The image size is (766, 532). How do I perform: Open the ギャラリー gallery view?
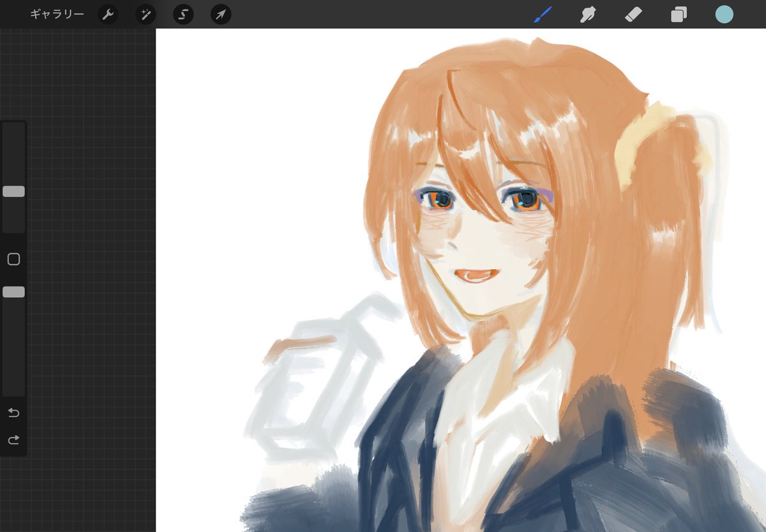click(x=57, y=14)
